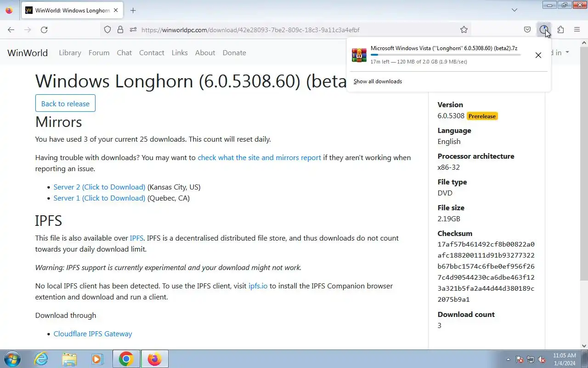Show all downloads
The width and height of the screenshot is (588, 368).
(378, 81)
